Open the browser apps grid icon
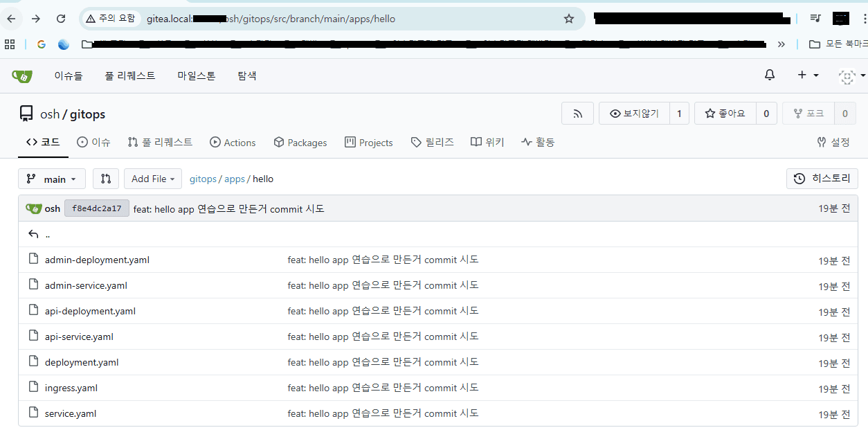Image resolution: width=868 pixels, height=448 pixels. pos(10,44)
